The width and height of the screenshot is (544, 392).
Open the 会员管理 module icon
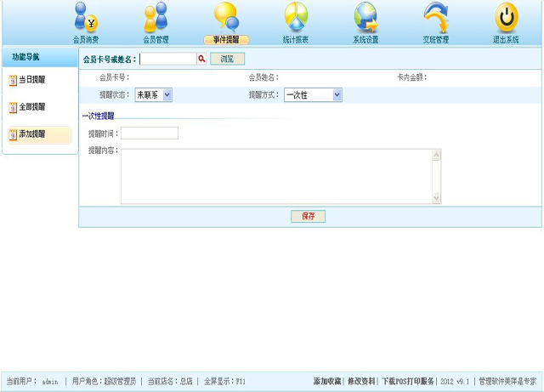[x=156, y=18]
